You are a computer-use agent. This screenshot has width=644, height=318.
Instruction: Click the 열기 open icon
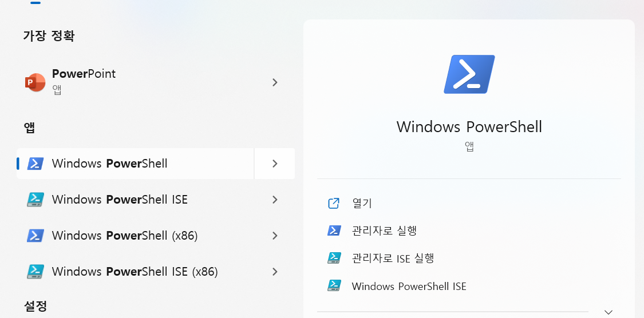click(x=334, y=203)
